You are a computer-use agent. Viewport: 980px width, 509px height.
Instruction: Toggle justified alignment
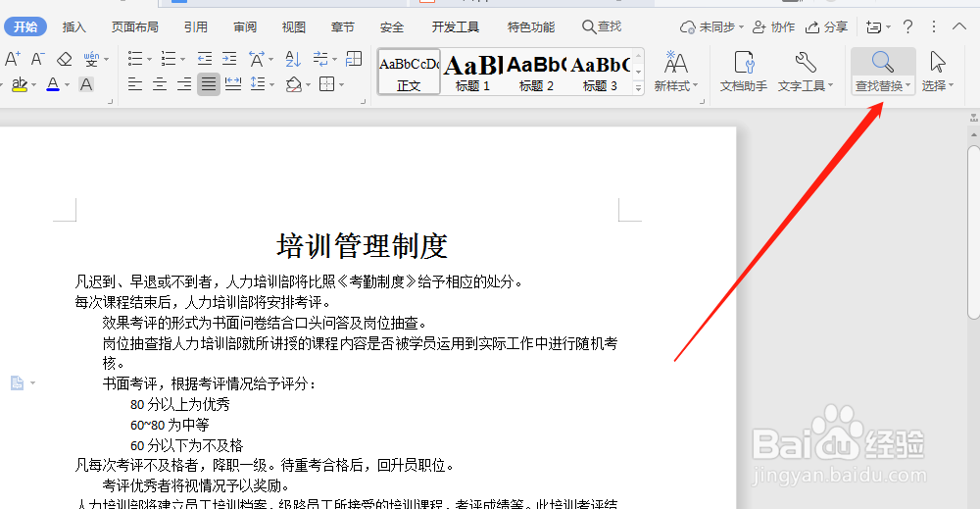point(208,84)
